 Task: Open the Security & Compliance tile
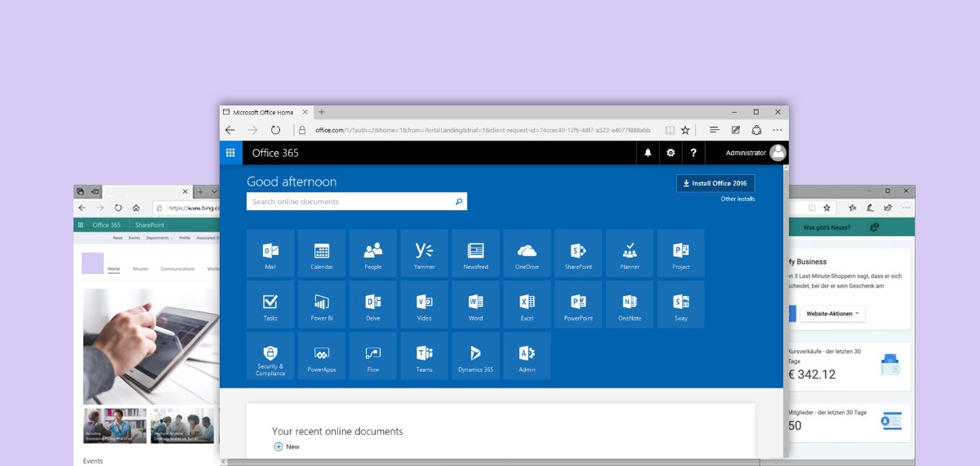click(x=270, y=356)
